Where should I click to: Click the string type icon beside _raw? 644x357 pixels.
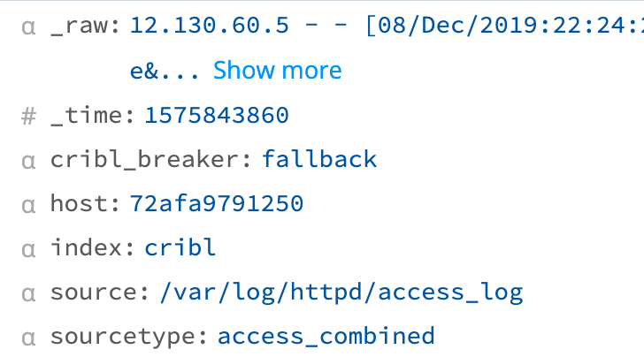pyautogui.click(x=28, y=28)
